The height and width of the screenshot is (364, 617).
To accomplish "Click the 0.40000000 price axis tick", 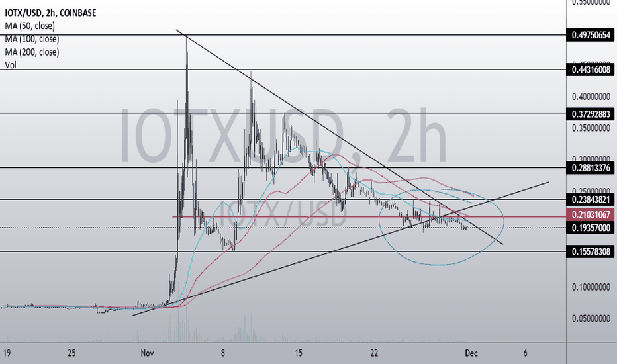I will [591, 97].
